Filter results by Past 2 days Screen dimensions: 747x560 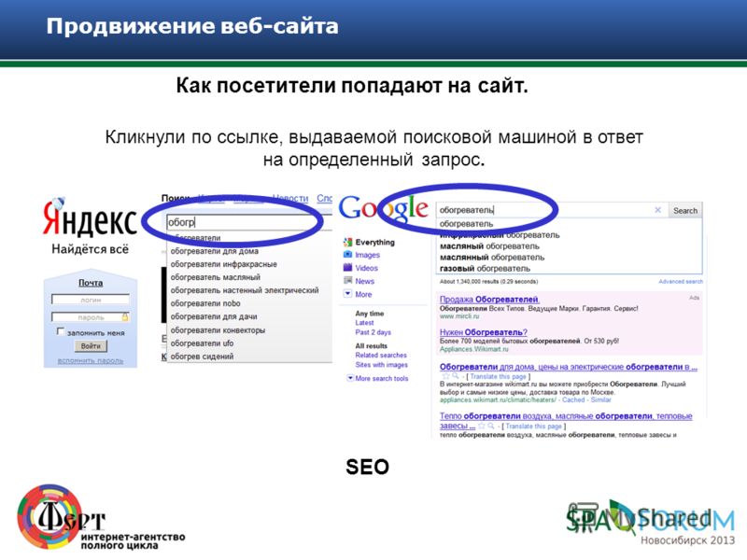click(x=373, y=332)
